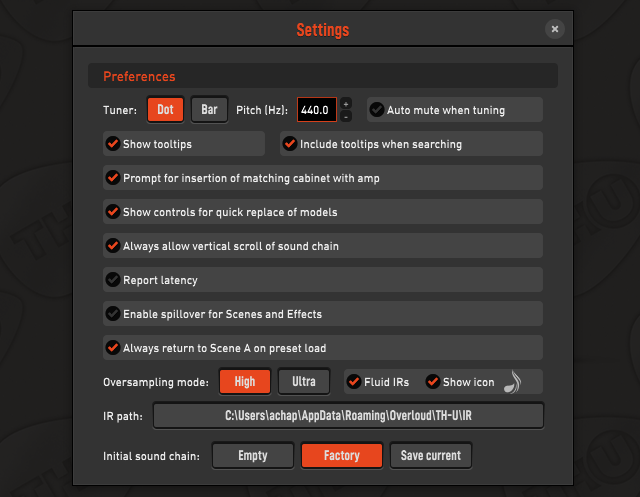Toggle the Show tooltips checkbox
The image size is (640, 497).
[113, 144]
